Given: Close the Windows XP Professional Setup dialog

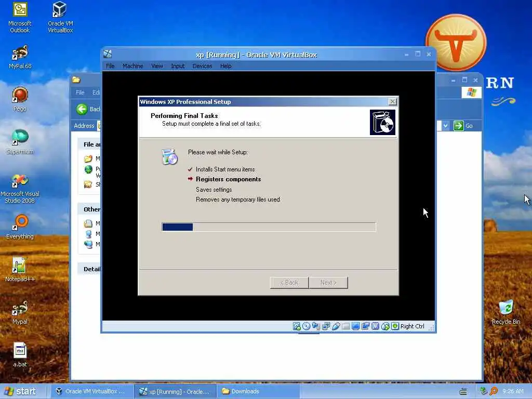Looking at the screenshot, I should 393,101.
